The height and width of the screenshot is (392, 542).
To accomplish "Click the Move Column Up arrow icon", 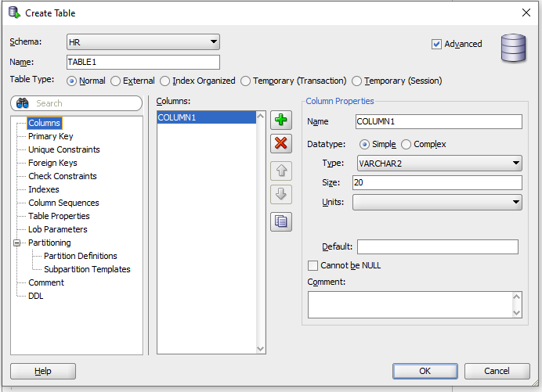I will pos(280,171).
